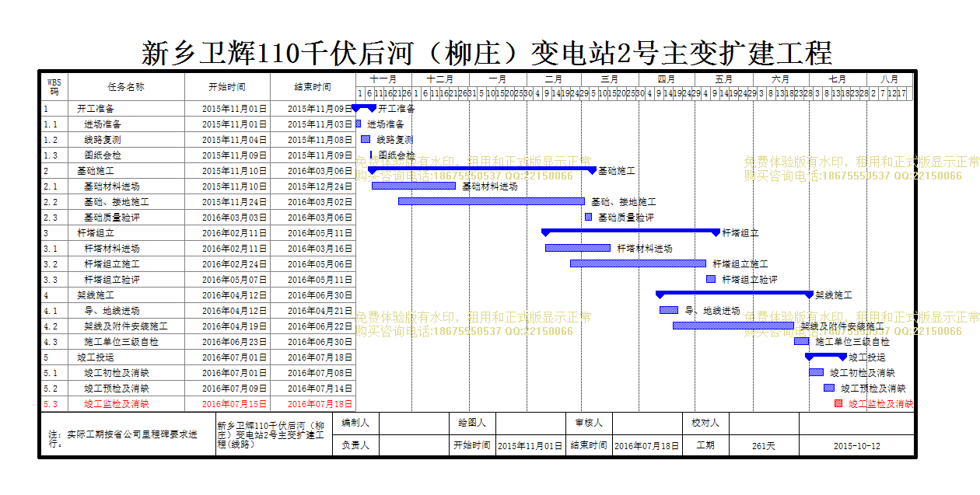The height and width of the screenshot is (495, 980).
Task: Click the Gantt bar for 基础、接地施工
Action: pos(491,201)
